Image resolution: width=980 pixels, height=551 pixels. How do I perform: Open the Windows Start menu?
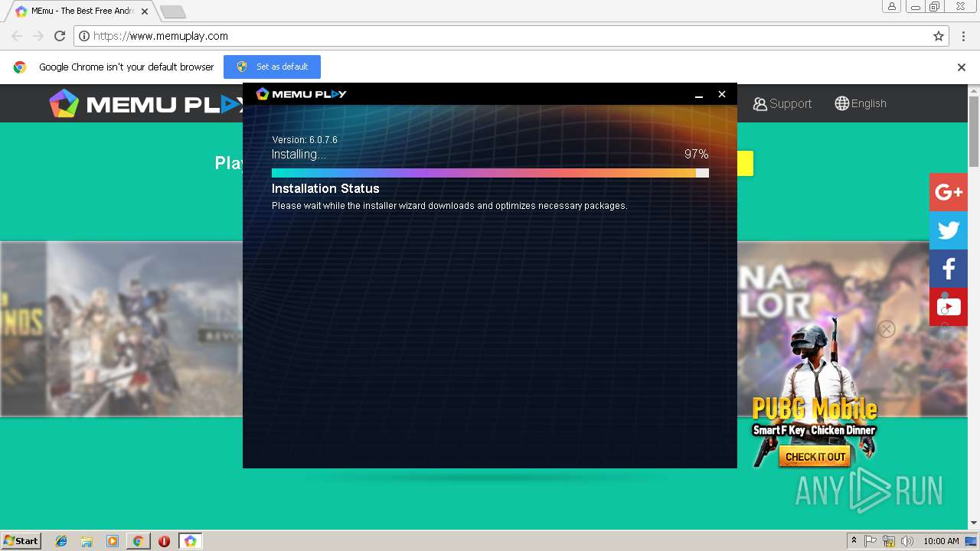21,540
